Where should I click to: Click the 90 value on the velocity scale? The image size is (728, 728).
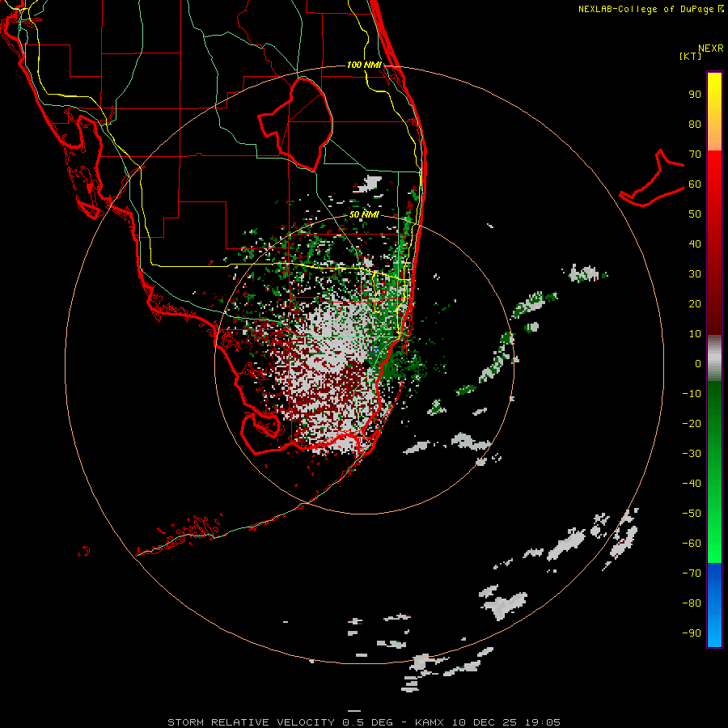[x=695, y=95]
